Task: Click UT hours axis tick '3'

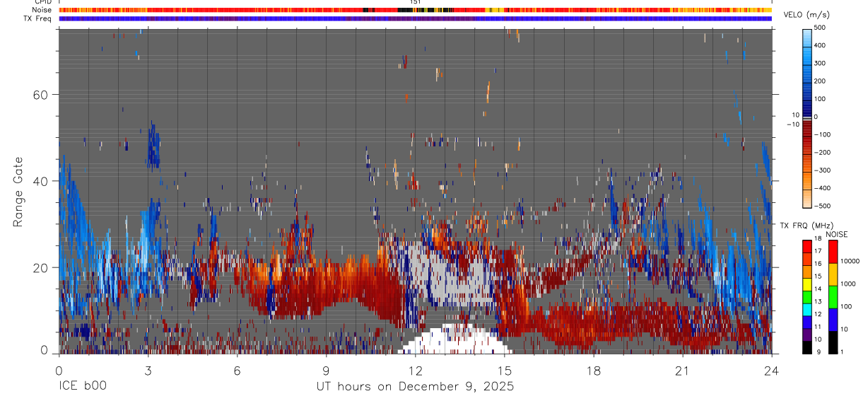Action: point(148,370)
